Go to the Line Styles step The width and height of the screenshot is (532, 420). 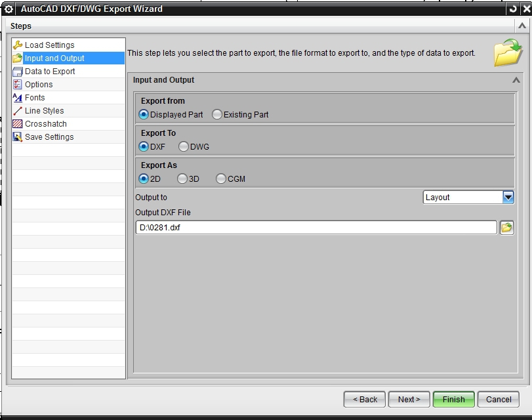point(68,111)
